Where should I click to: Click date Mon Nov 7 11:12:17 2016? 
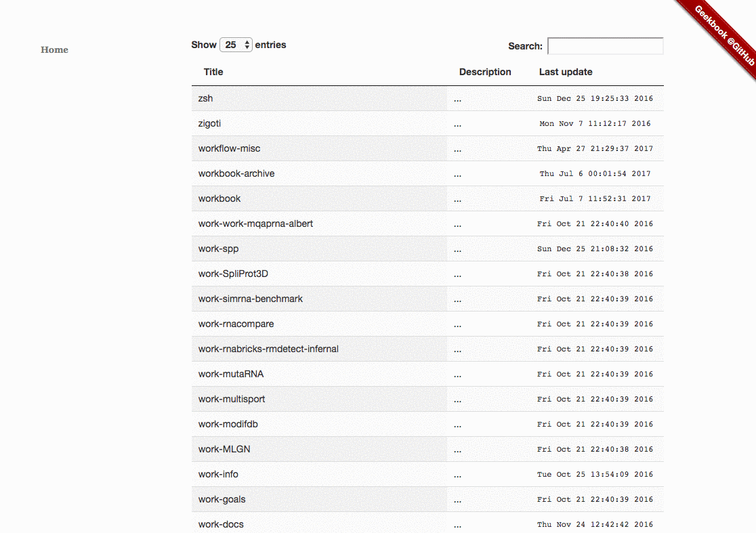pos(595,123)
